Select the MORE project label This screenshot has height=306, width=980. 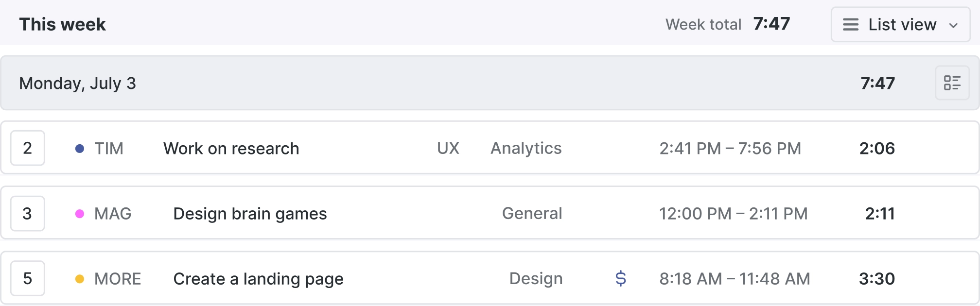coord(118,279)
